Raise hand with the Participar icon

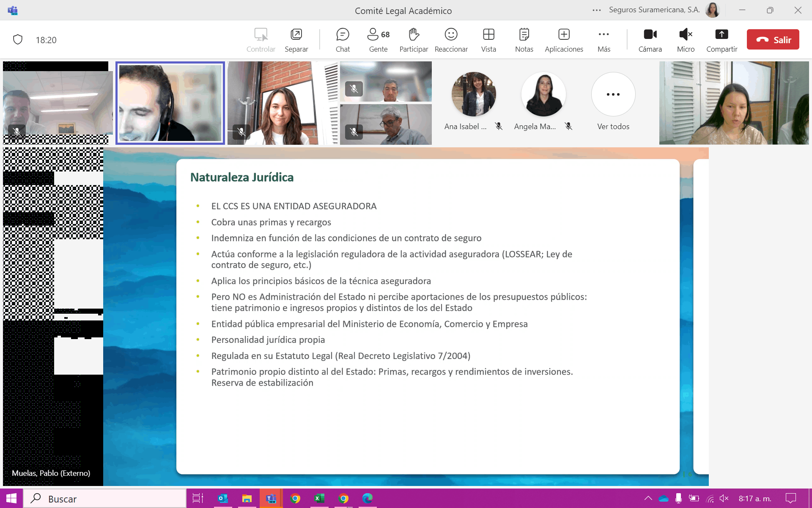[414, 40]
